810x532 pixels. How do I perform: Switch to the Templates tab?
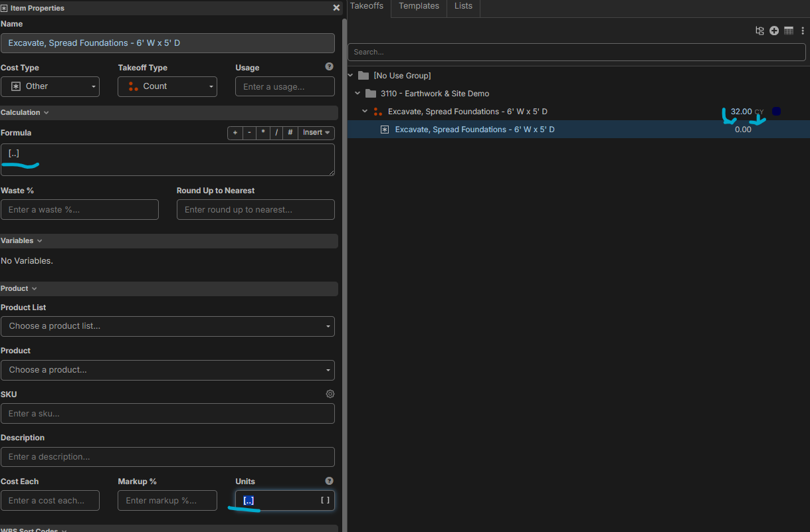[x=419, y=6]
